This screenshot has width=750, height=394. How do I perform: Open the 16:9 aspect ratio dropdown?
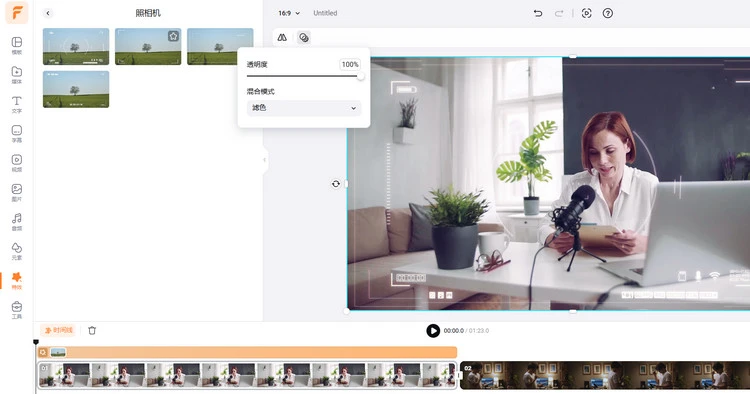pos(289,13)
